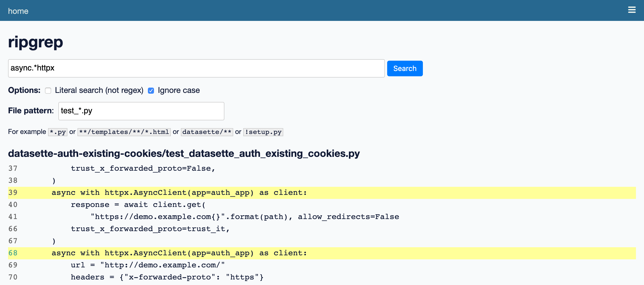This screenshot has width=644, height=285.
Task: Click the home link in header
Action: 18,11
